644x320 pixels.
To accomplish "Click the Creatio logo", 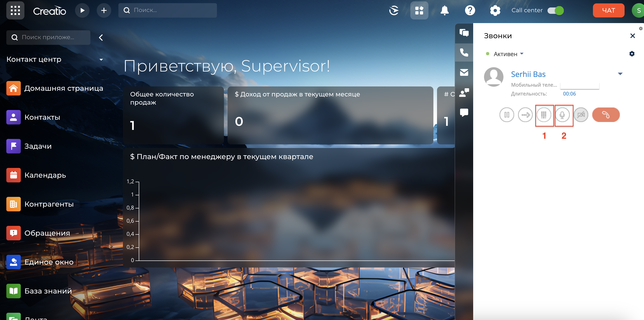I will tap(49, 10).
